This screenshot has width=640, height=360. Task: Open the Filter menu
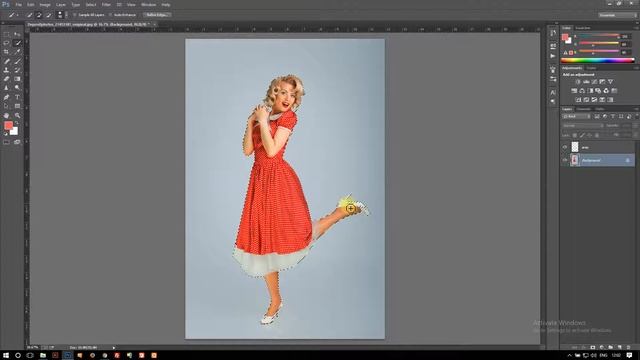[x=106, y=4]
